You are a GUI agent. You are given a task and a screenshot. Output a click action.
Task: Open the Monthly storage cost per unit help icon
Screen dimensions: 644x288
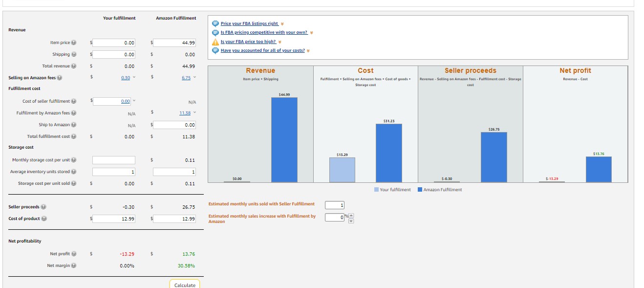pyautogui.click(x=74, y=160)
